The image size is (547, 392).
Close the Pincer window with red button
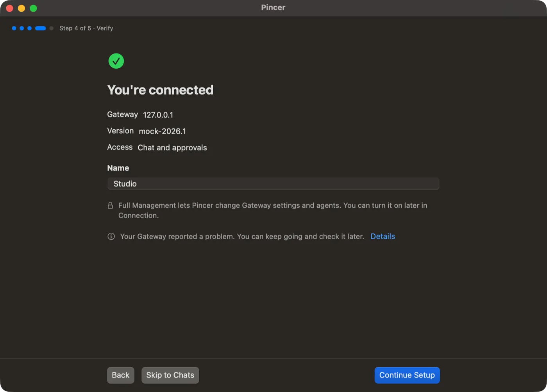coord(10,8)
